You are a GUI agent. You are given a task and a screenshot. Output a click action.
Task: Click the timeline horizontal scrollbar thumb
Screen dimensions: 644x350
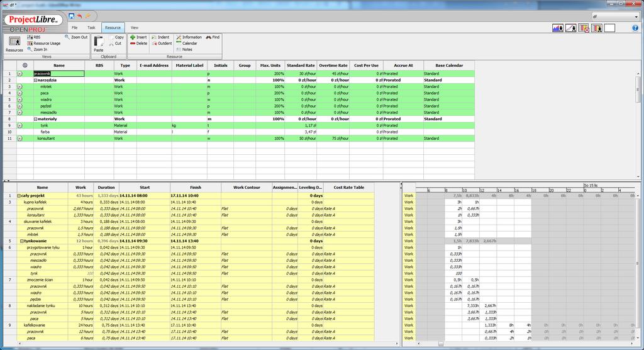click(441, 344)
